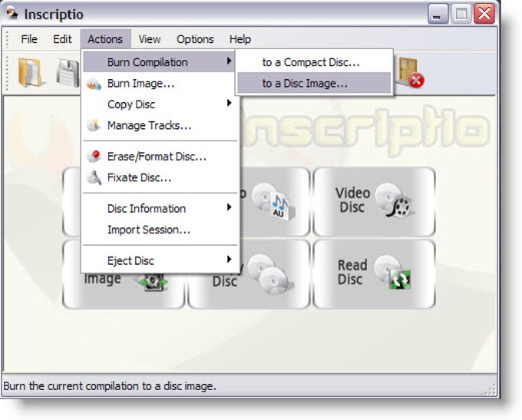Viewport: 522px width, 420px height.
Task: Expand the Eject Disc submenu arrow
Action: (229, 259)
